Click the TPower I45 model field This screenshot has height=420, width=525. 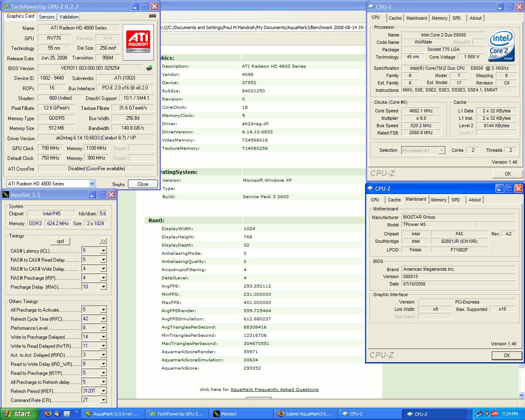pyautogui.click(x=438, y=224)
